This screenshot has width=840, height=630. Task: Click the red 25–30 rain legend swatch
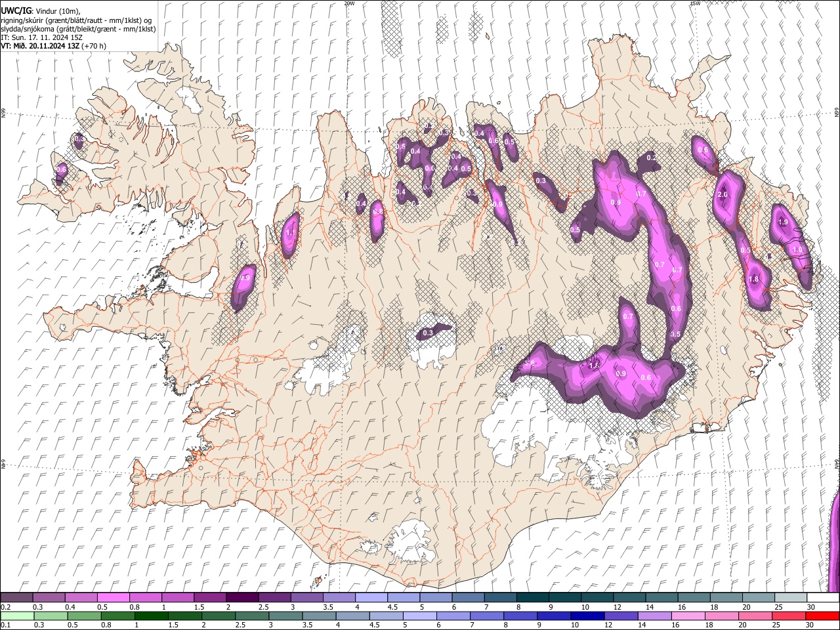pyautogui.click(x=789, y=616)
